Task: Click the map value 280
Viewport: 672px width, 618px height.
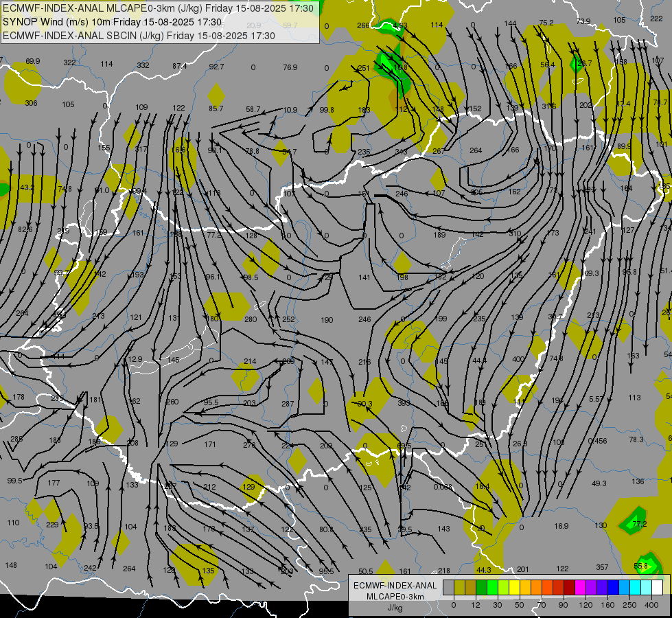Action: point(251,319)
